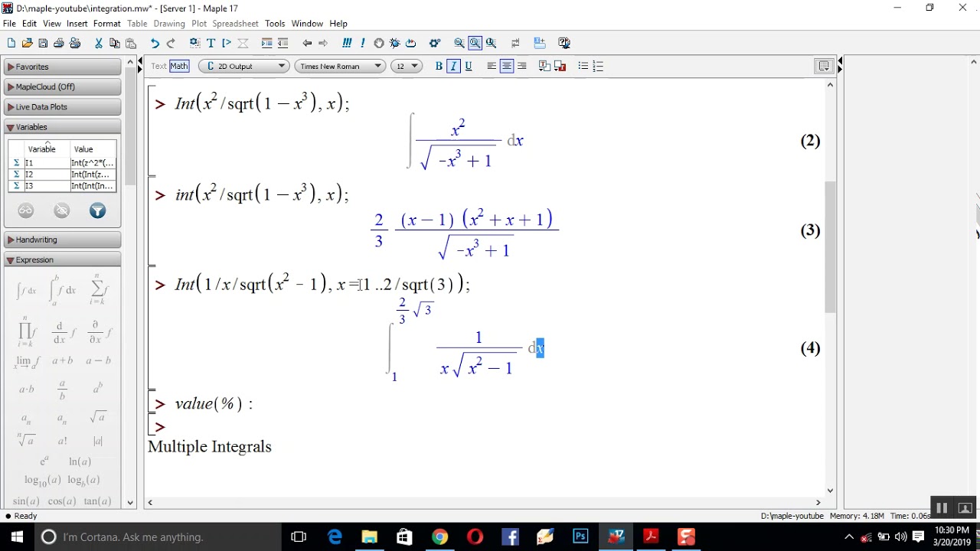The image size is (980, 551).
Task: Restart Maple server icon
Action: point(411,44)
